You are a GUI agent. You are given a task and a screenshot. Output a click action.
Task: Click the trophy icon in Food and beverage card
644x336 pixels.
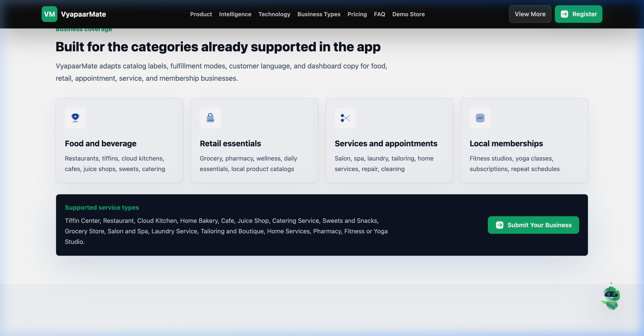click(x=75, y=118)
